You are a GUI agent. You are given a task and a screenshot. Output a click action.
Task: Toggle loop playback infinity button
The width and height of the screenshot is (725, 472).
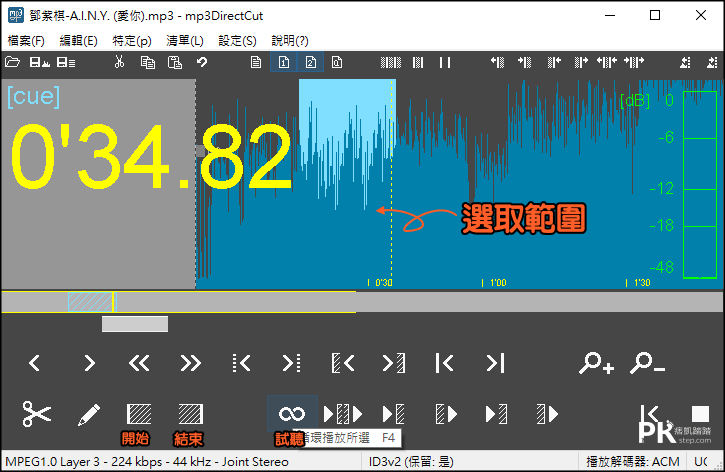tap(292, 414)
